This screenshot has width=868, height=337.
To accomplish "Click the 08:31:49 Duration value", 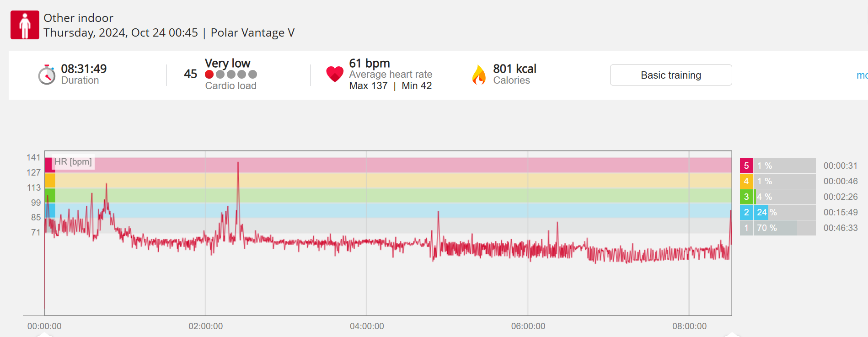I will point(84,69).
